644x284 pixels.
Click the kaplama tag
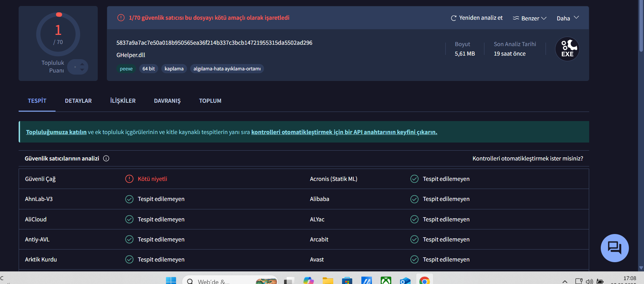(174, 69)
